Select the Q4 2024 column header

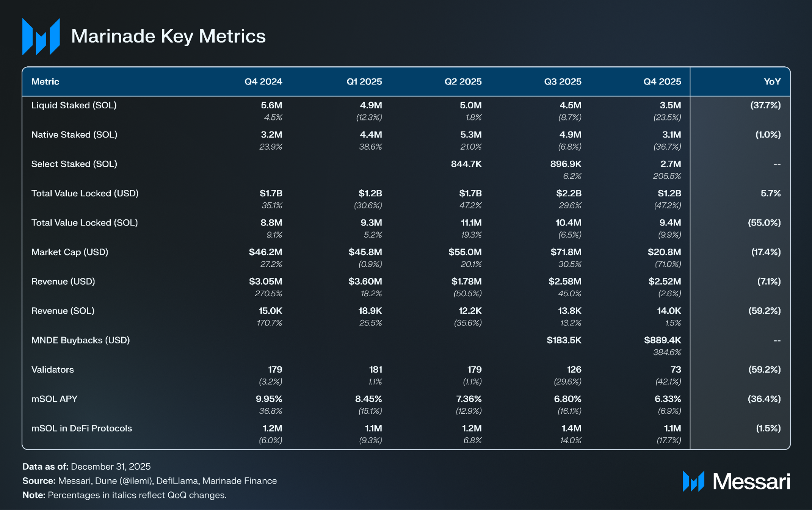263,81
